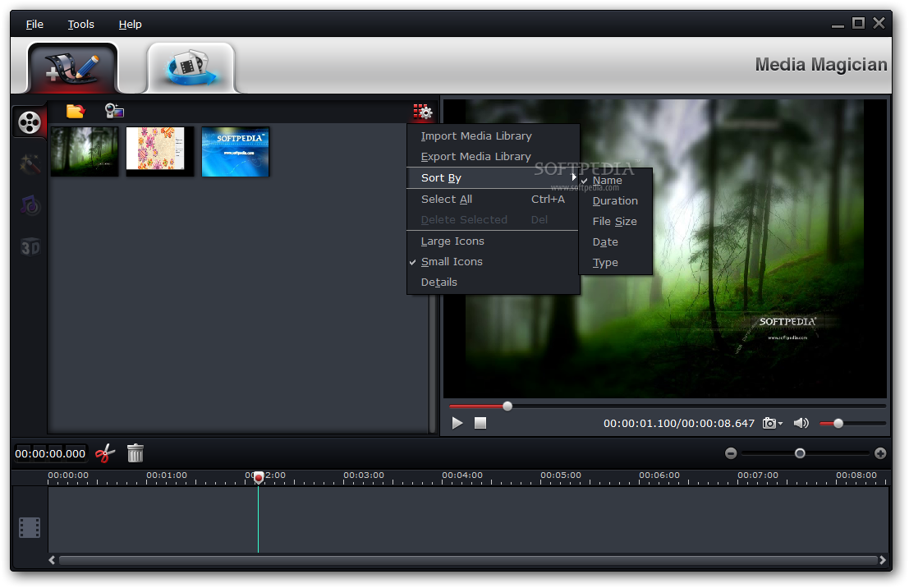Choose Export Media Library from menu
The image size is (909, 588).
(x=493, y=157)
